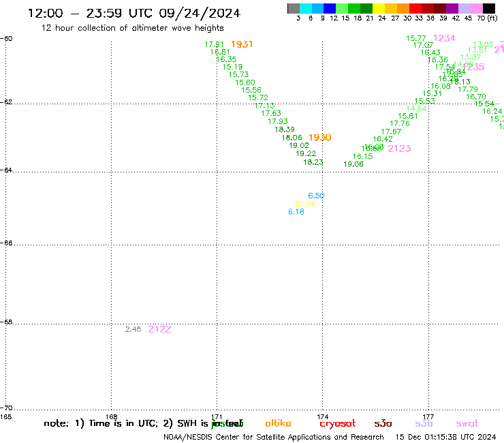The image size is (504, 443).
Task: Click the gray value 2.45
Action: (133, 329)
